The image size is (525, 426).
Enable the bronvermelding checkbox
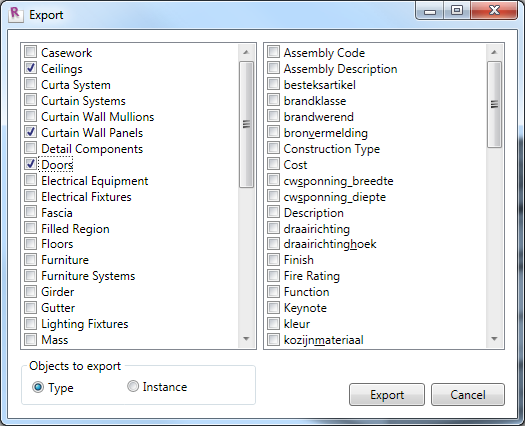[x=273, y=132]
